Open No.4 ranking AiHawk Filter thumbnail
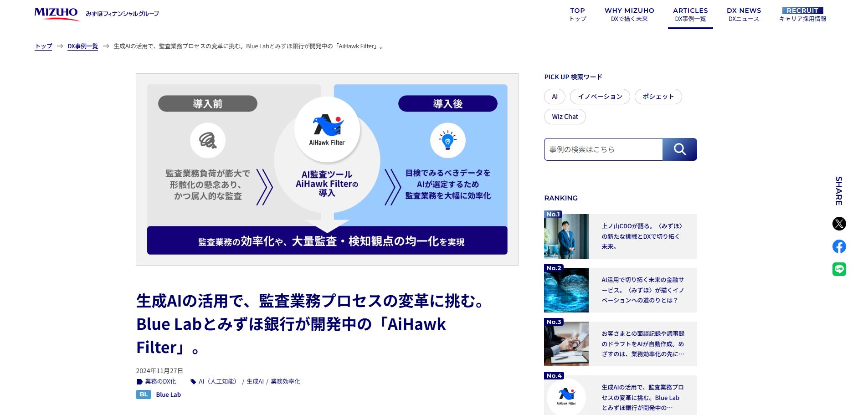The image size is (868, 415). pyautogui.click(x=566, y=396)
